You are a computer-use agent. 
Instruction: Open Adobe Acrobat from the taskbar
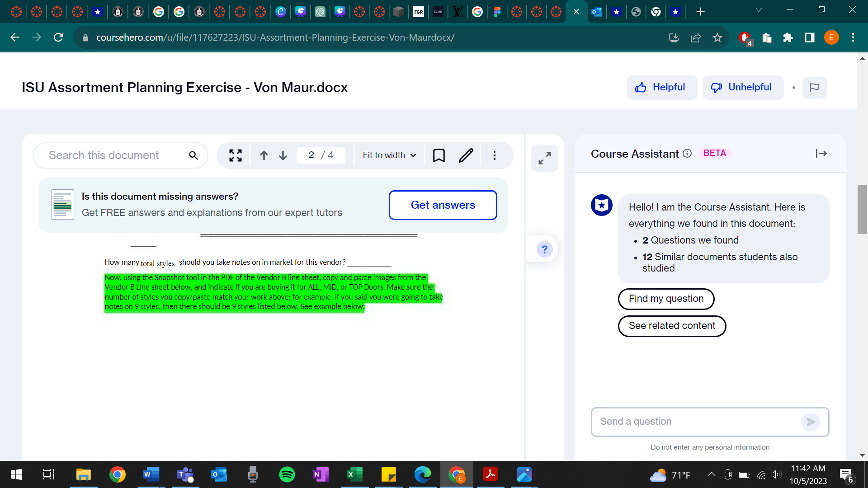tap(491, 474)
